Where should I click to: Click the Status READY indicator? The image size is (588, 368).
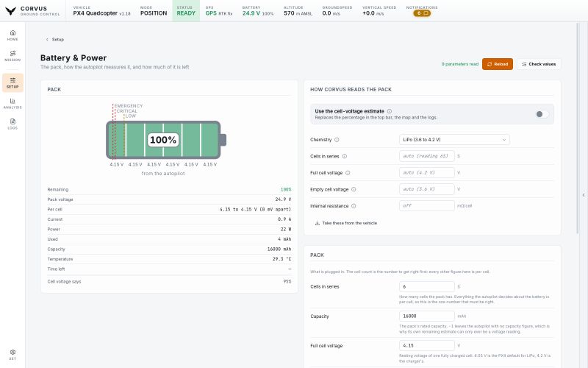pyautogui.click(x=186, y=11)
